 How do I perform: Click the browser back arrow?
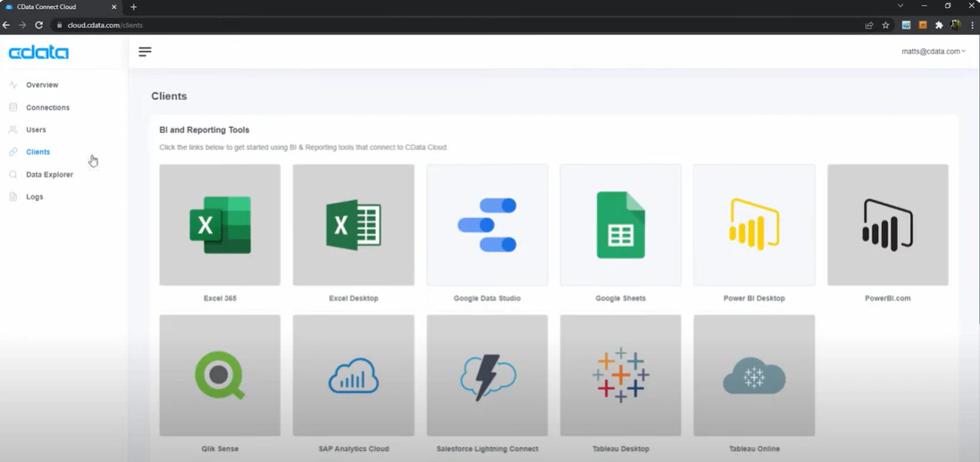pyautogui.click(x=6, y=25)
